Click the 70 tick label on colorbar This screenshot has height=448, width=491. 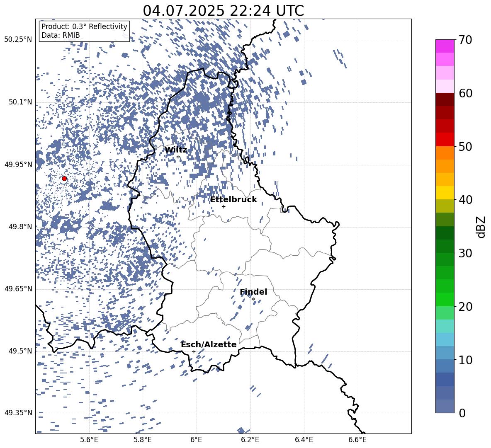[x=465, y=40]
